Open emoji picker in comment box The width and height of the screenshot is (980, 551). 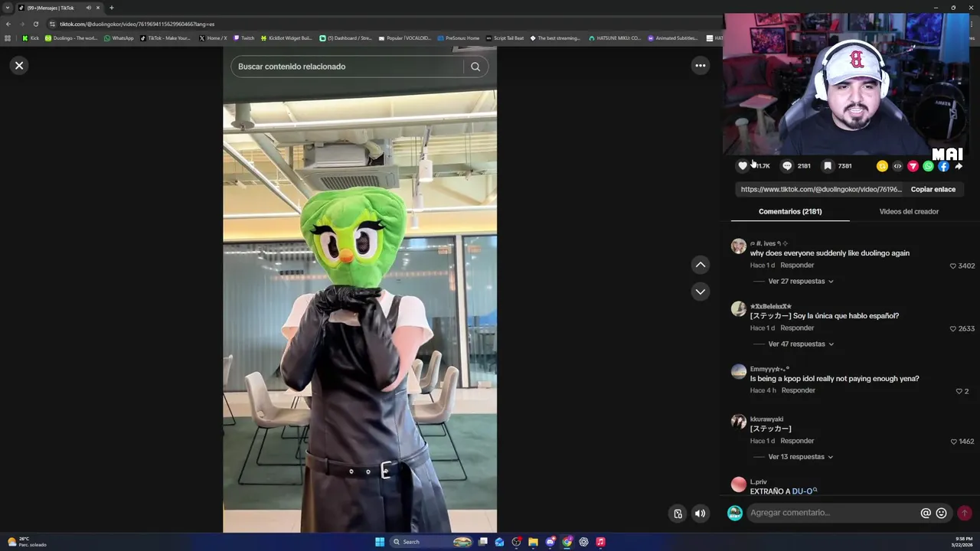pos(942,513)
